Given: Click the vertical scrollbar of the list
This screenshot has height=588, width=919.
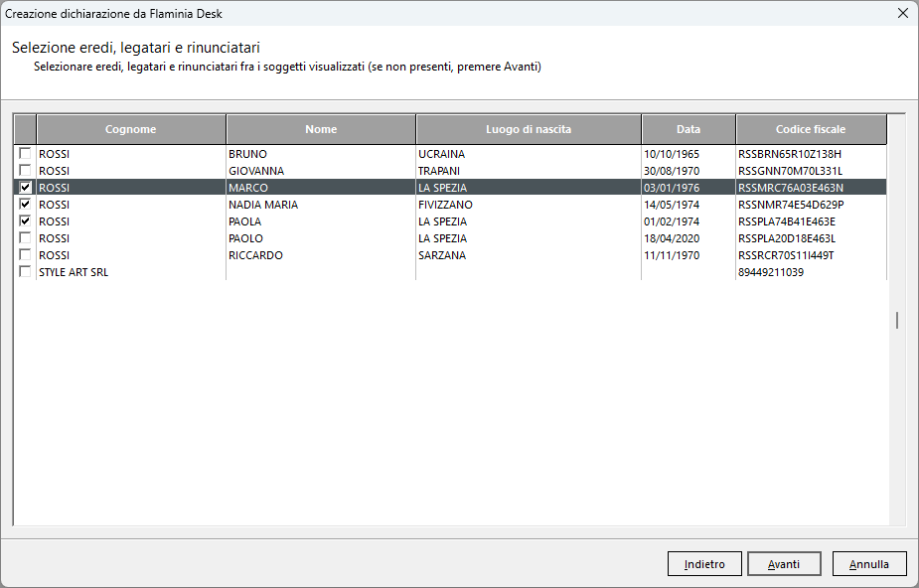Looking at the screenshot, I should pos(897,320).
